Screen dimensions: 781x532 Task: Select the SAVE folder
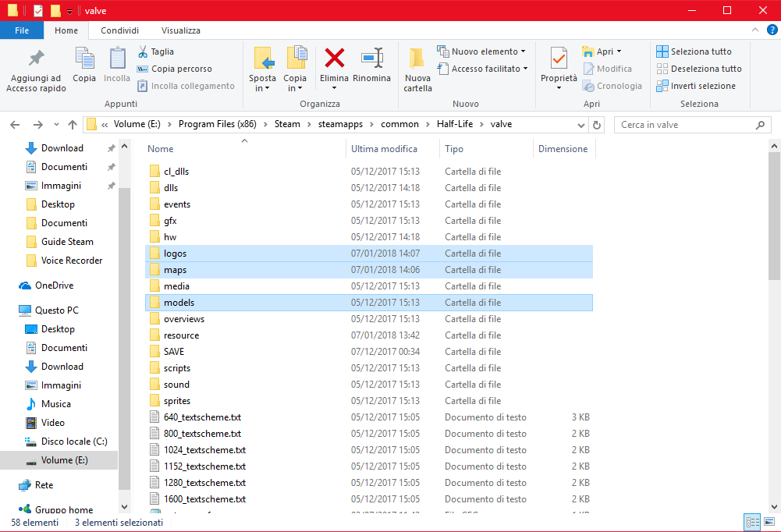(368, 352)
